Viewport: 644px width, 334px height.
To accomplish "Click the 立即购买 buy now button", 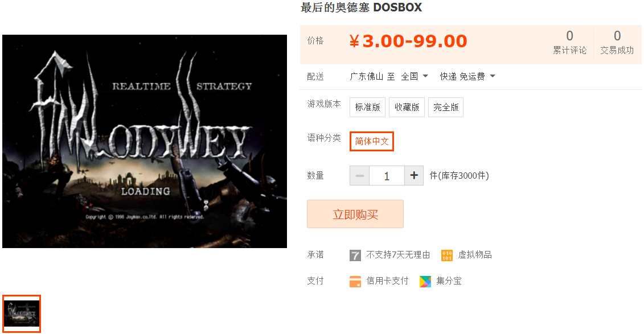I will coord(355,214).
